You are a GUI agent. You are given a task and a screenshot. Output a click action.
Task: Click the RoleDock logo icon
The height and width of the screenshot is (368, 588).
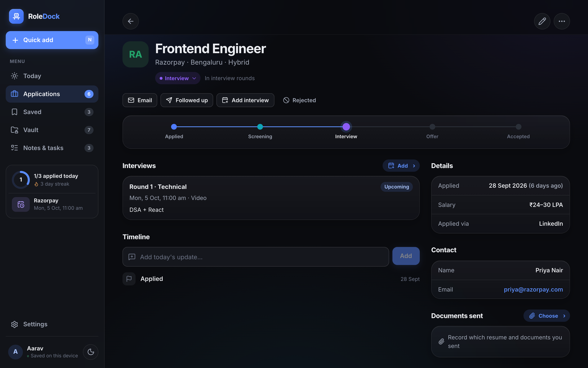(x=16, y=16)
